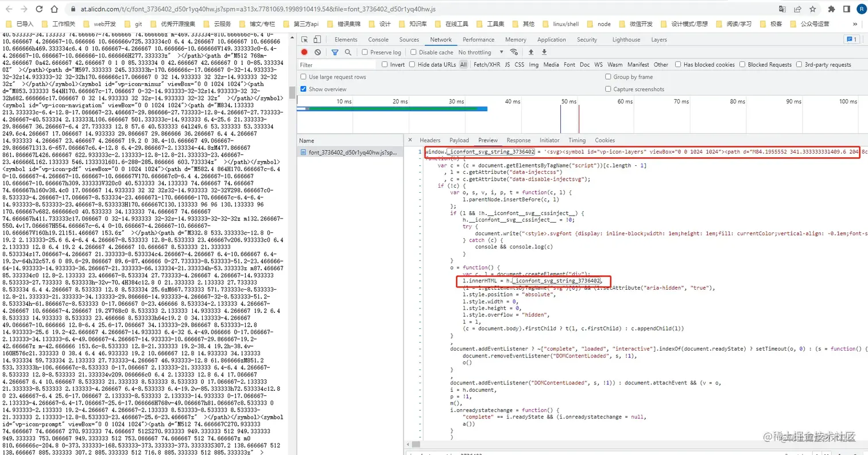The width and height of the screenshot is (868, 455).
Task: Open the Preview tab of request
Action: 488,140
